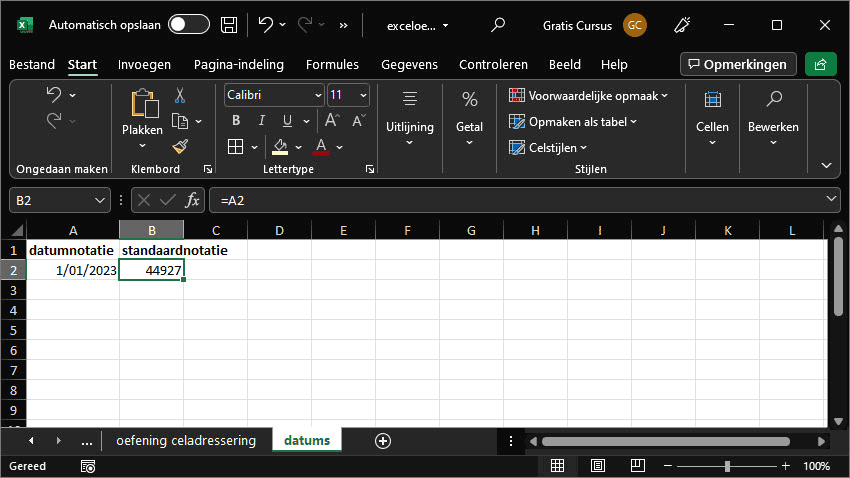The height and width of the screenshot is (478, 850).
Task: Apply the yellow fill color
Action: 280,147
